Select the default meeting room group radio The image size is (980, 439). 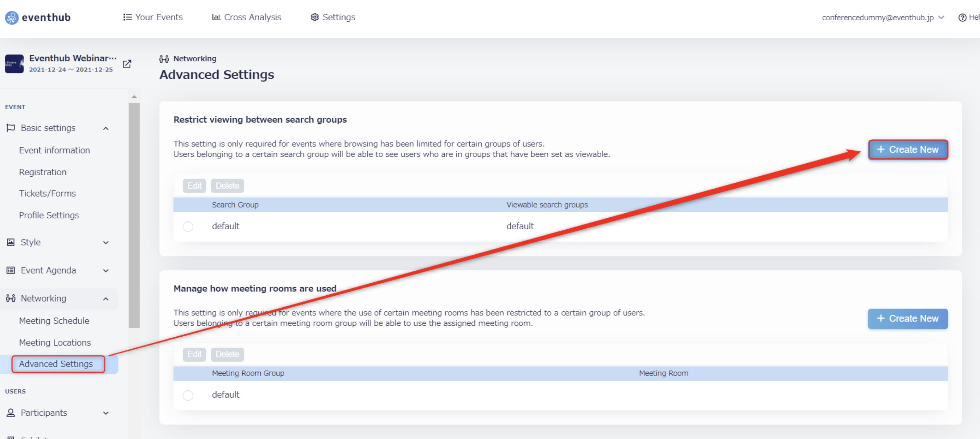tap(188, 395)
